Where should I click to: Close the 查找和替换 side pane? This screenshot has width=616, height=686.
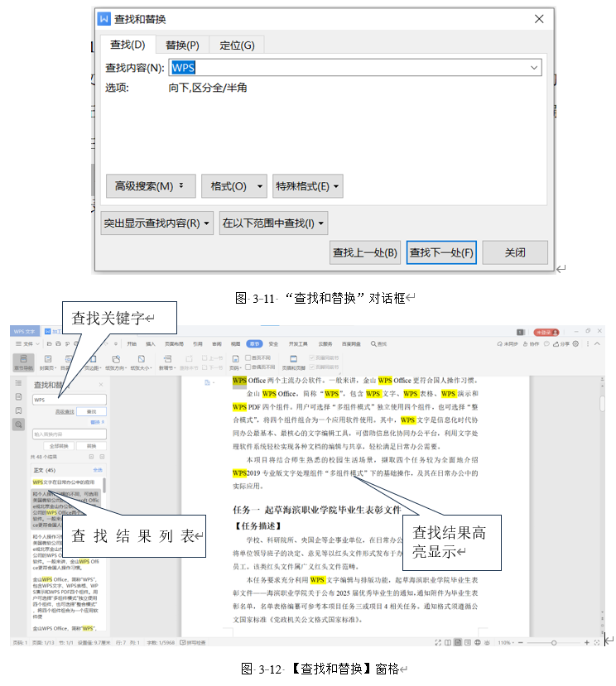[101, 385]
